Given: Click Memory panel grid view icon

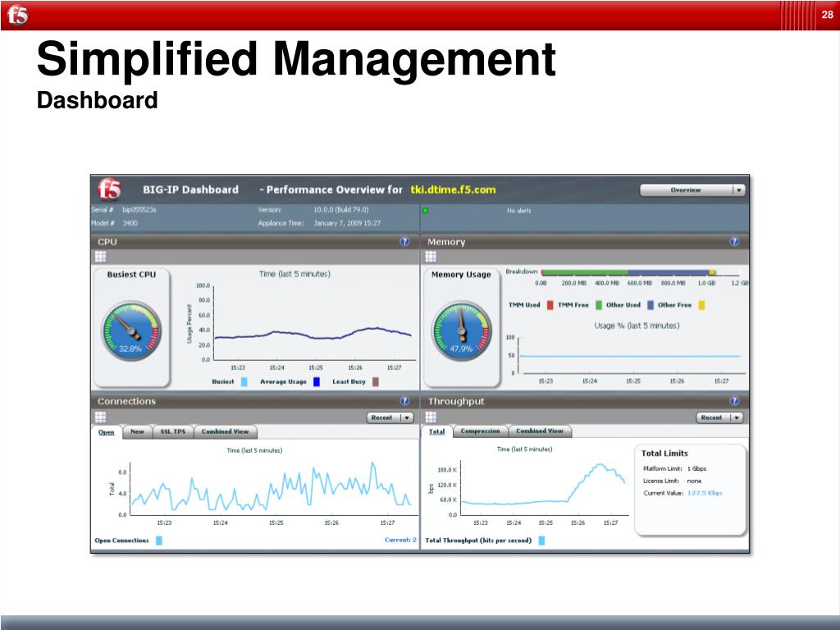Looking at the screenshot, I should [x=431, y=257].
